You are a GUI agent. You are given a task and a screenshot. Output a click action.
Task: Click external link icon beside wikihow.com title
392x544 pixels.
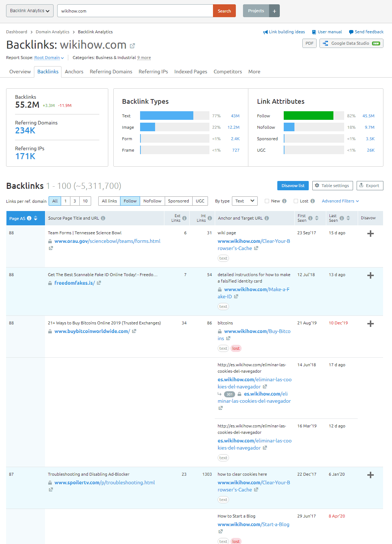[132, 46]
